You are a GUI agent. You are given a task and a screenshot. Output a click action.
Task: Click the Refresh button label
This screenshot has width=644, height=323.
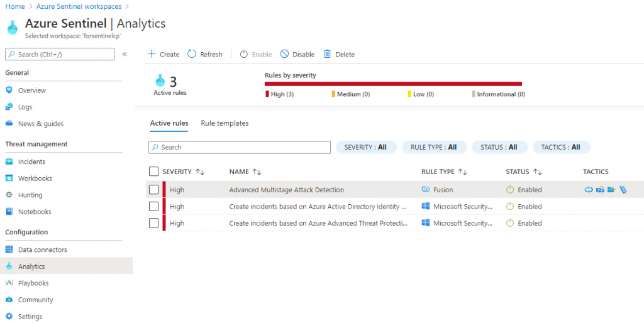[211, 54]
